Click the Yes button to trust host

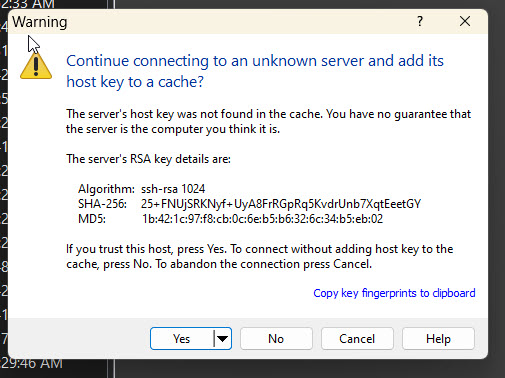pyautogui.click(x=182, y=339)
